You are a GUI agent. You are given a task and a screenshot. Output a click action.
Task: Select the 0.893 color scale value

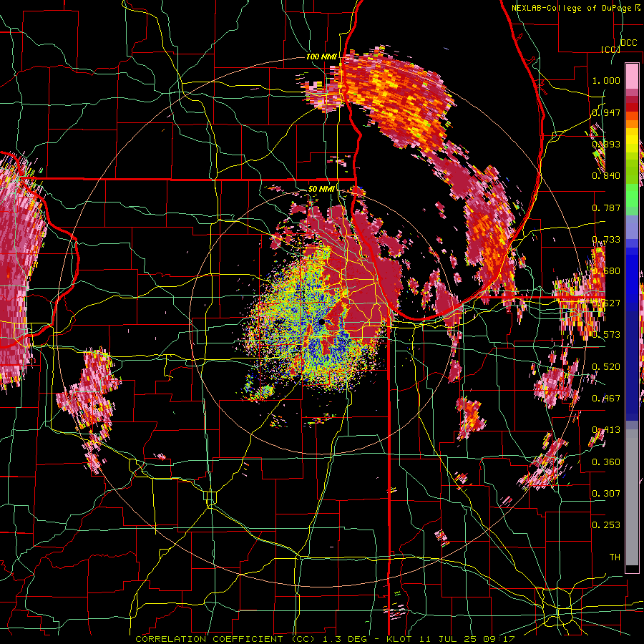pos(606,144)
